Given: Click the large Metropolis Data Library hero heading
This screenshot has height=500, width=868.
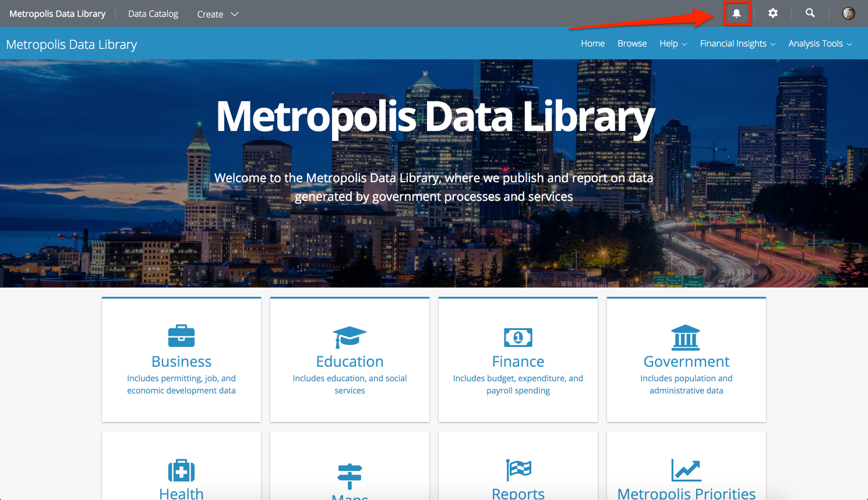Looking at the screenshot, I should [x=435, y=118].
